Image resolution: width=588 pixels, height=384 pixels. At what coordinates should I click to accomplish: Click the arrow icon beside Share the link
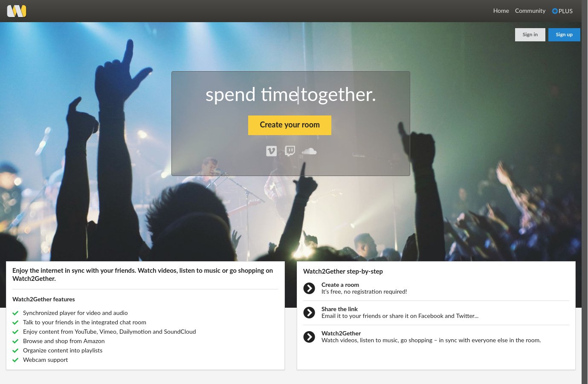tap(309, 312)
